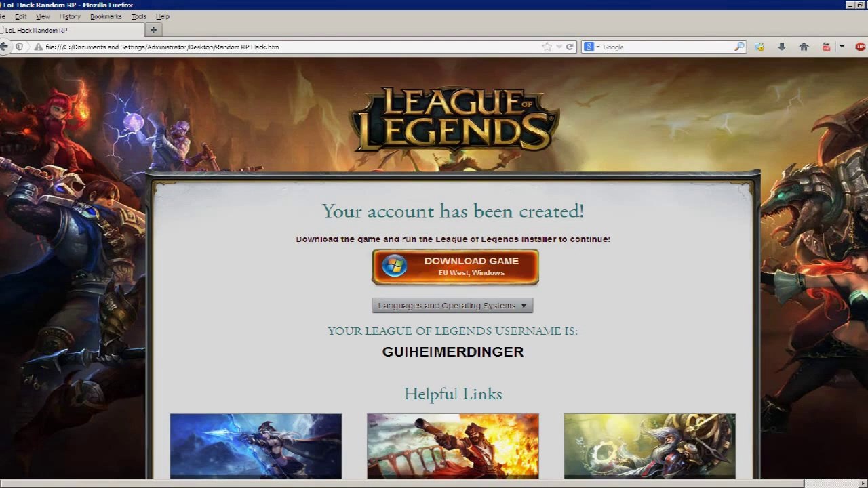Select the LoL Hack Random RP tab

click(71, 30)
